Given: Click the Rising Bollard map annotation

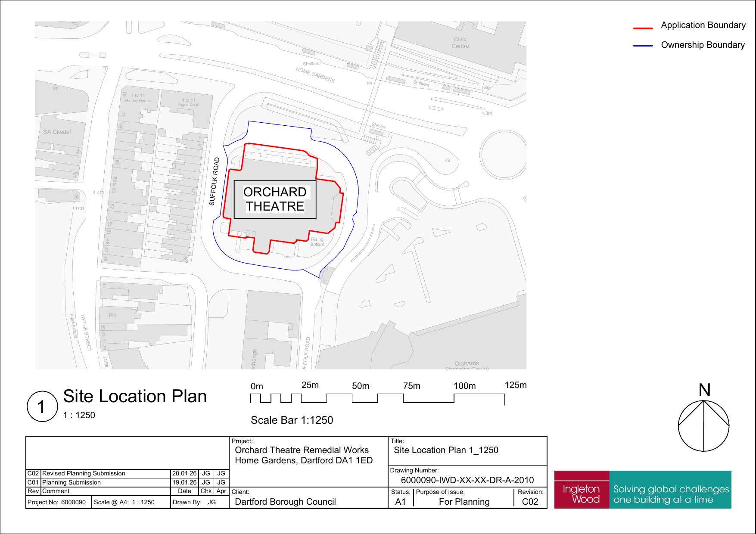Looking at the screenshot, I should pos(317,242).
